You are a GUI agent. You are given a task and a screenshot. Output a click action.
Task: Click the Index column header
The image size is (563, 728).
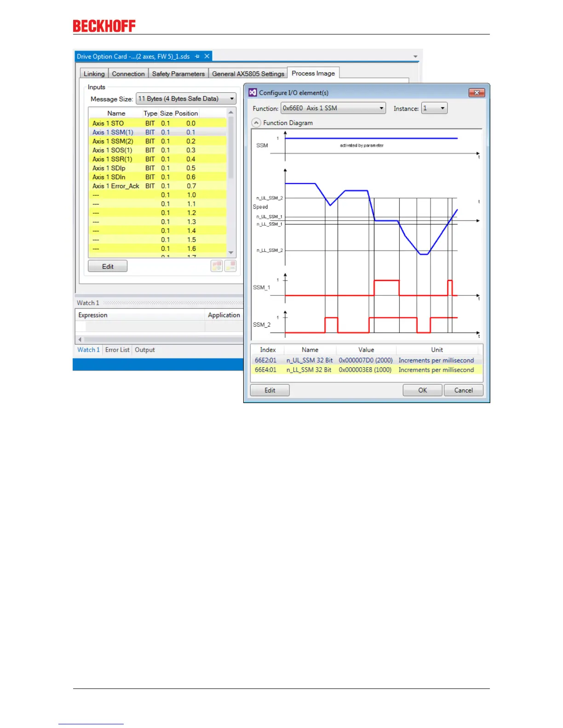coord(268,350)
